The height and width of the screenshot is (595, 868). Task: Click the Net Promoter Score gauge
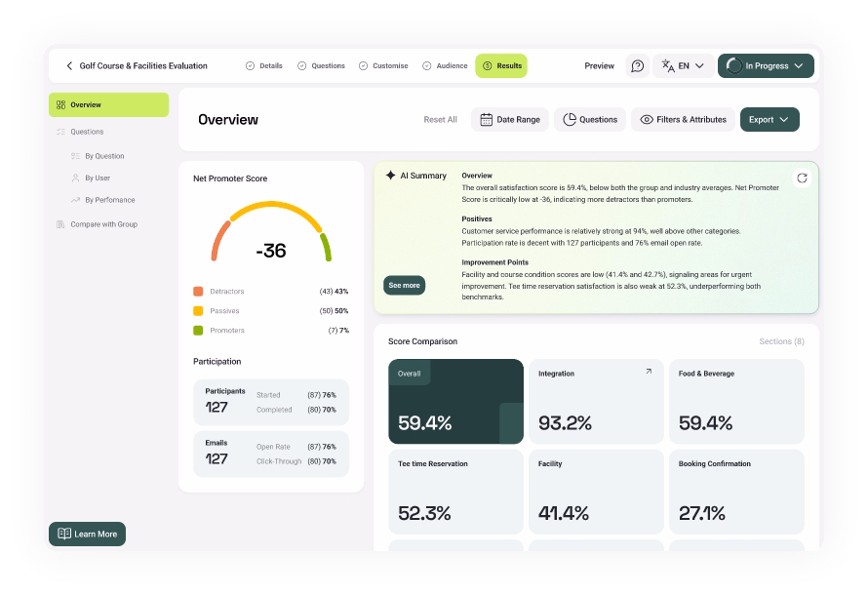tap(271, 231)
